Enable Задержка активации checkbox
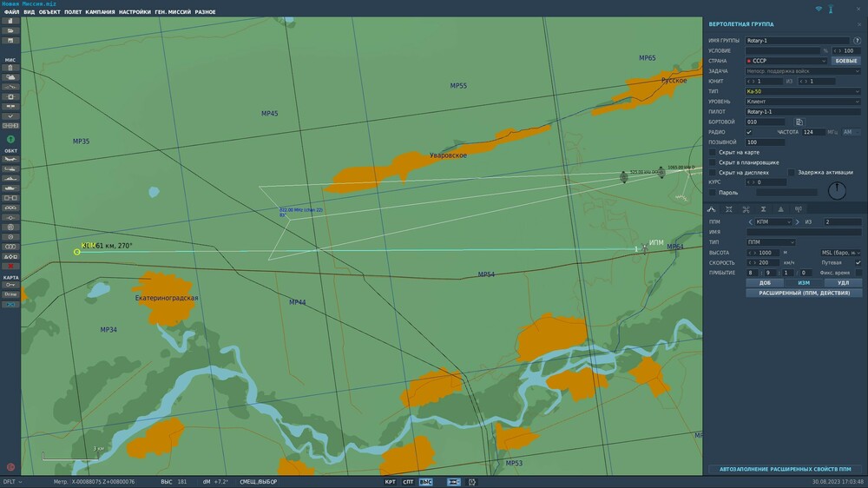Image resolution: width=868 pixels, height=488 pixels. (792, 172)
